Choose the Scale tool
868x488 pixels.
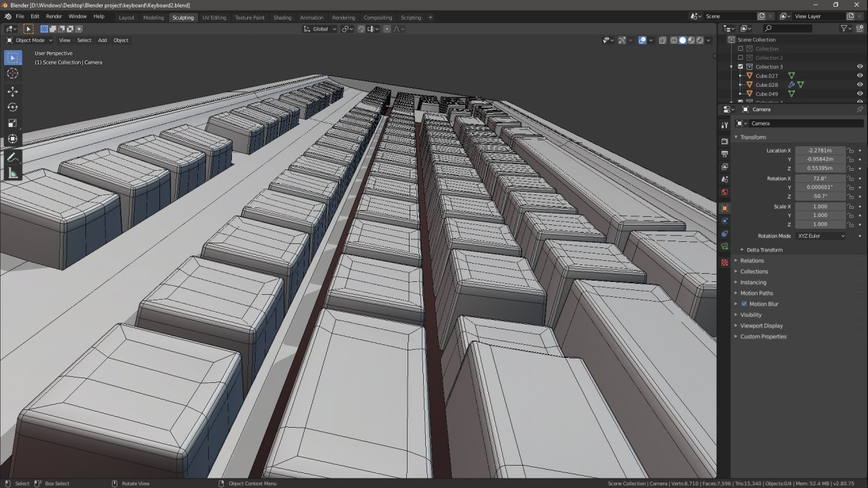coord(13,123)
